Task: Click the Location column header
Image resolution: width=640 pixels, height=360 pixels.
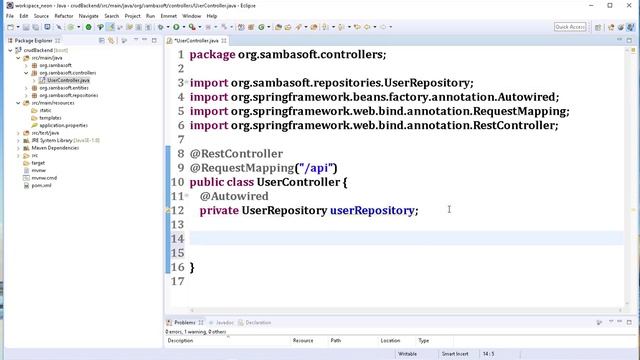Action: (397, 340)
